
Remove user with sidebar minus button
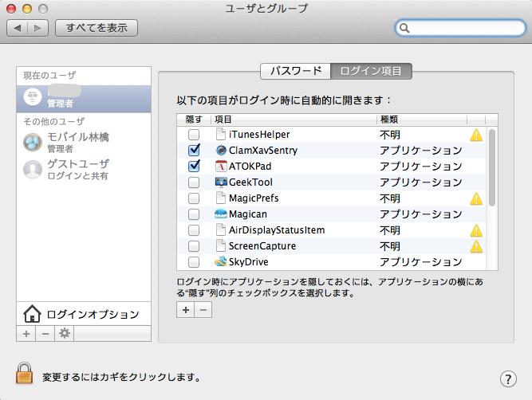click(x=45, y=334)
